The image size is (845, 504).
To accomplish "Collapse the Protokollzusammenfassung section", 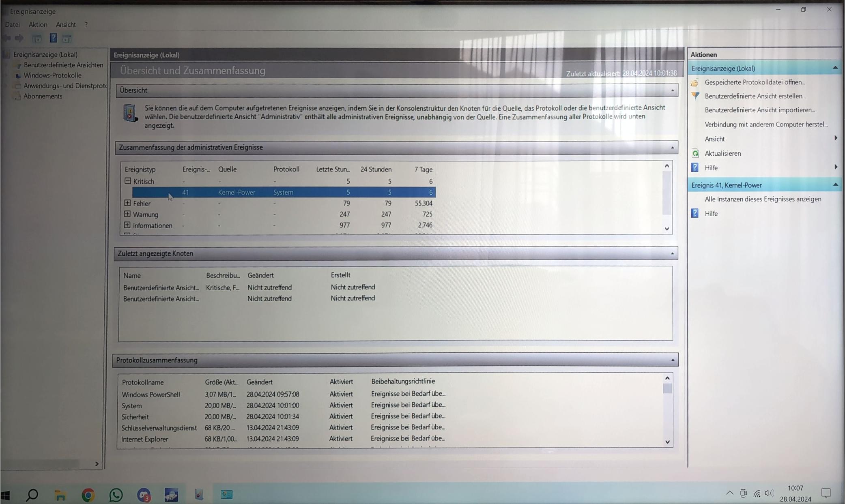I will click(672, 360).
